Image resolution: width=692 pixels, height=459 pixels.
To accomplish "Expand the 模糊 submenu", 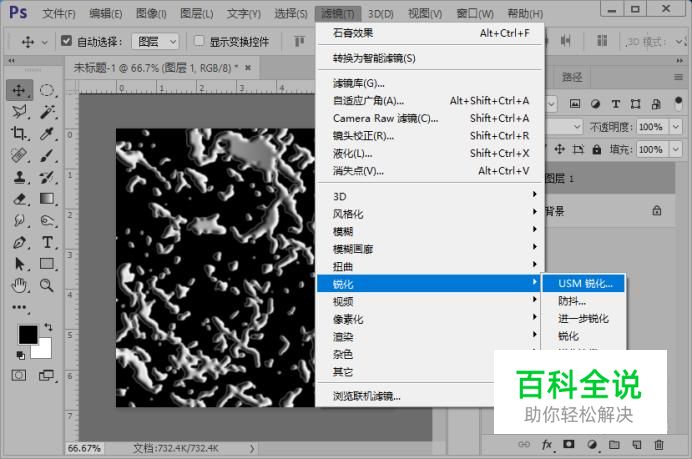I will (430, 231).
